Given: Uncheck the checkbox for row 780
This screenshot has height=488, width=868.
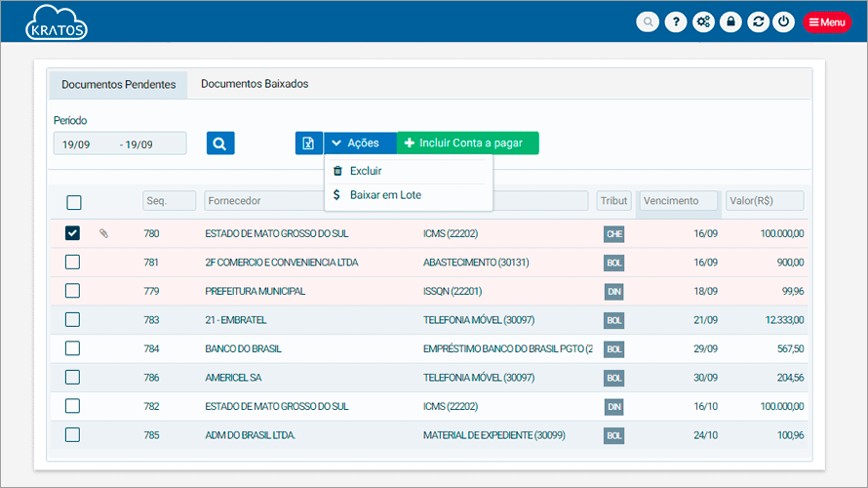Looking at the screenshot, I should (72, 233).
